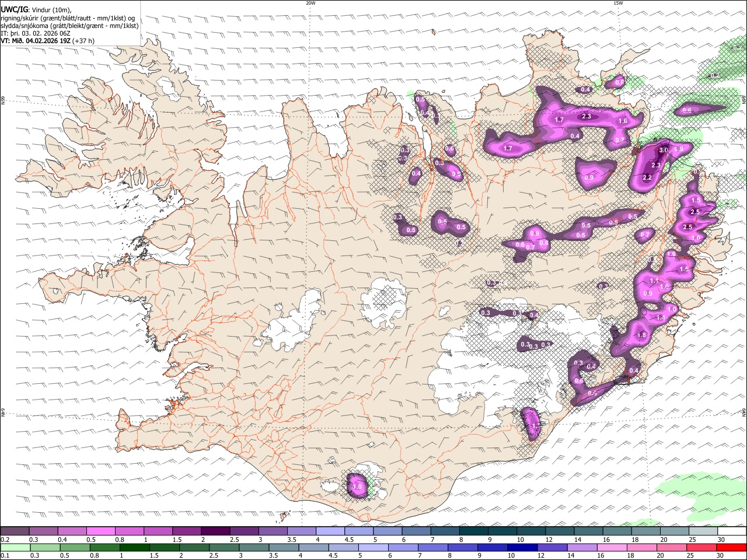The height and width of the screenshot is (560, 747).
Task: Click the '1.6' snowfall value on the map
Action: [x=623, y=121]
